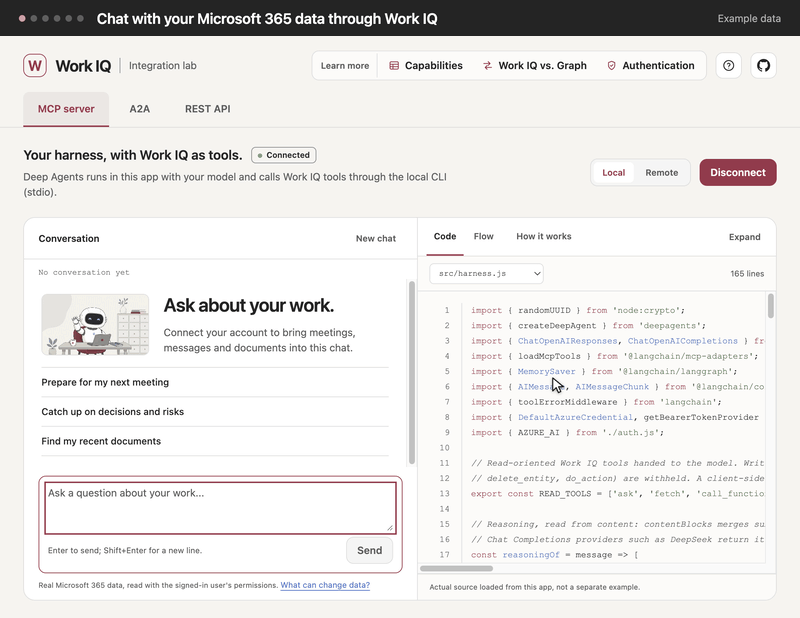
Task: Click the code viewer horizontal scrollbar
Action: (x=457, y=568)
